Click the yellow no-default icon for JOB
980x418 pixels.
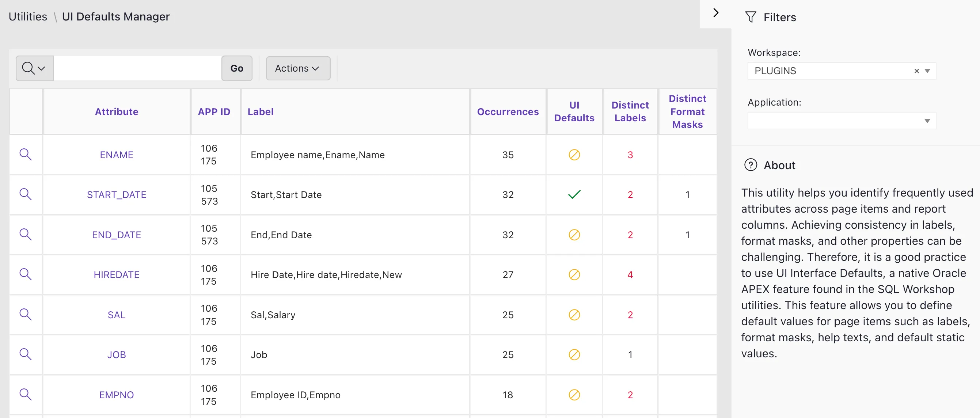(574, 354)
